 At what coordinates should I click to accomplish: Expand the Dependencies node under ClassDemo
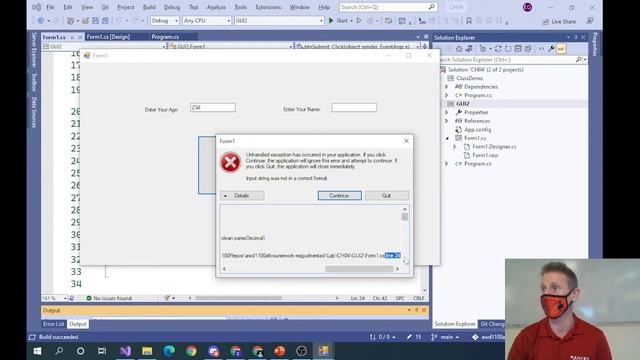pyautogui.click(x=446, y=87)
